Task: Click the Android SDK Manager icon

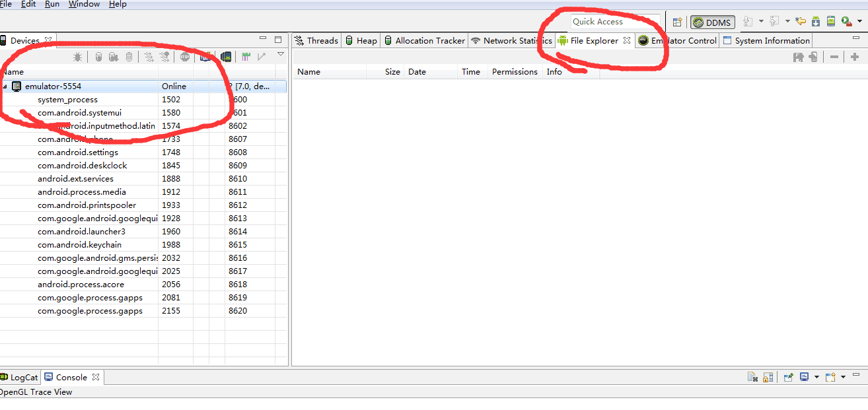Action: tap(816, 22)
